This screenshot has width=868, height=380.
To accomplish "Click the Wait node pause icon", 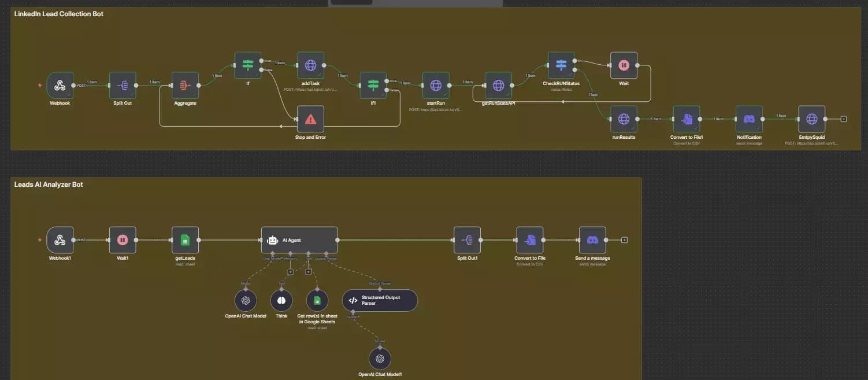I will [x=624, y=65].
